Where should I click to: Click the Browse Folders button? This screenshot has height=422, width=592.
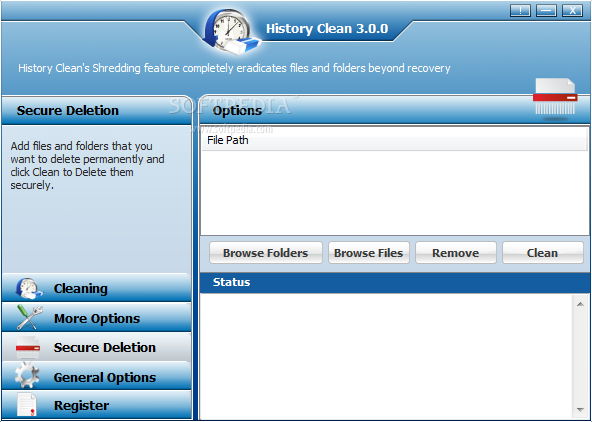[x=266, y=253]
